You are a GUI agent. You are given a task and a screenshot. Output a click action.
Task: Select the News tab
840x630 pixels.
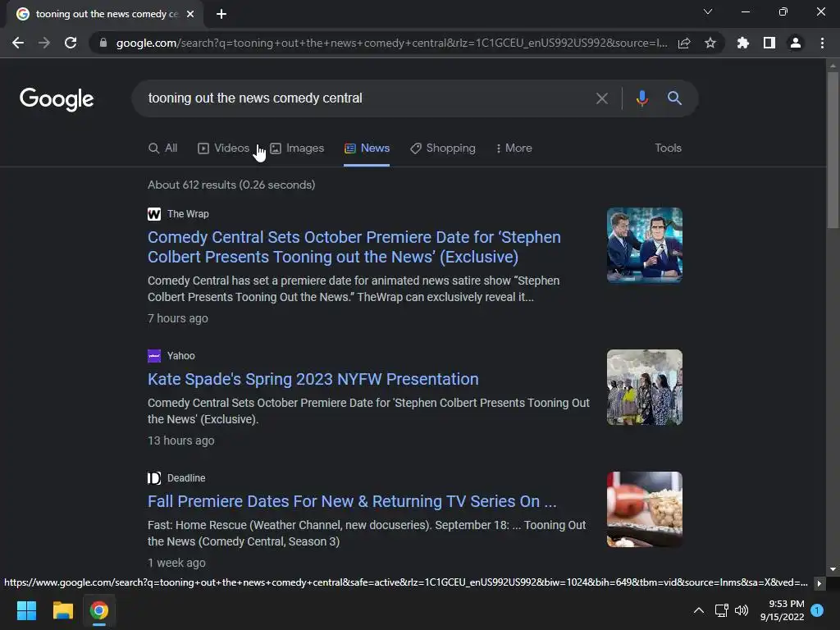pos(367,148)
